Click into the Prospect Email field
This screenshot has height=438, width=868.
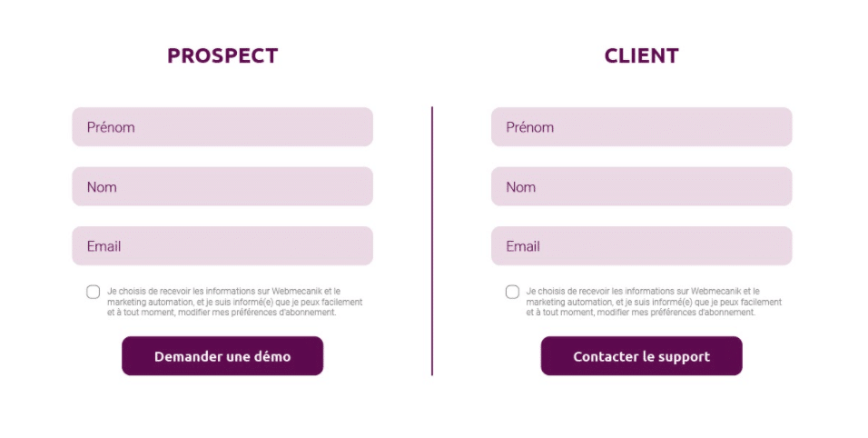[222, 246]
